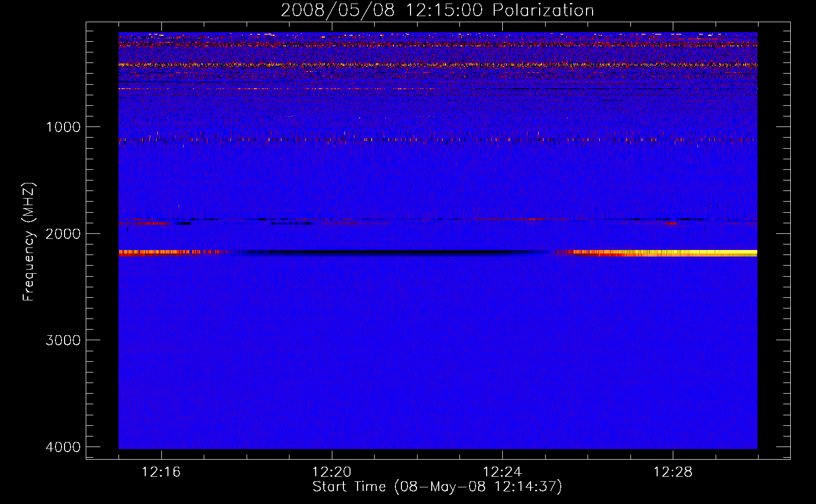
Task: Click the 'Frequency (MHZ)' axis label
Action: (29, 242)
